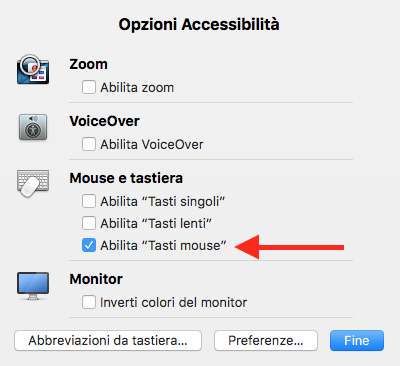Click the "Preferenze..." button
The image size is (400, 366).
266,341
